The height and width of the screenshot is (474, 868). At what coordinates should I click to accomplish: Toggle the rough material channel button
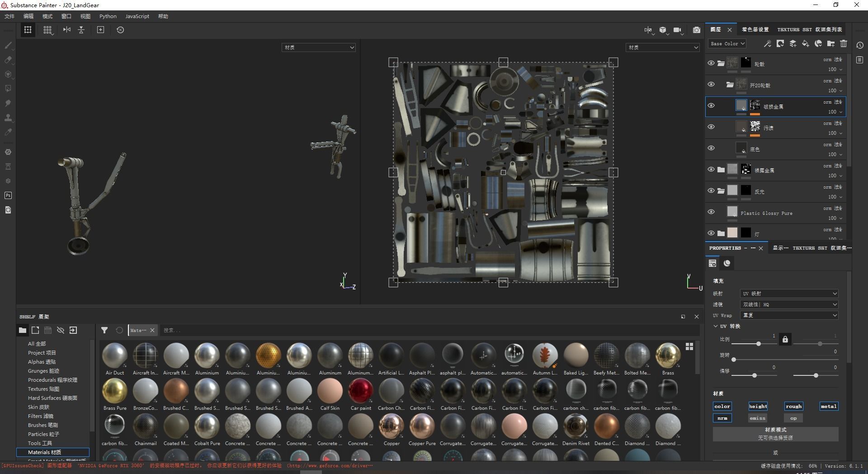click(x=793, y=406)
